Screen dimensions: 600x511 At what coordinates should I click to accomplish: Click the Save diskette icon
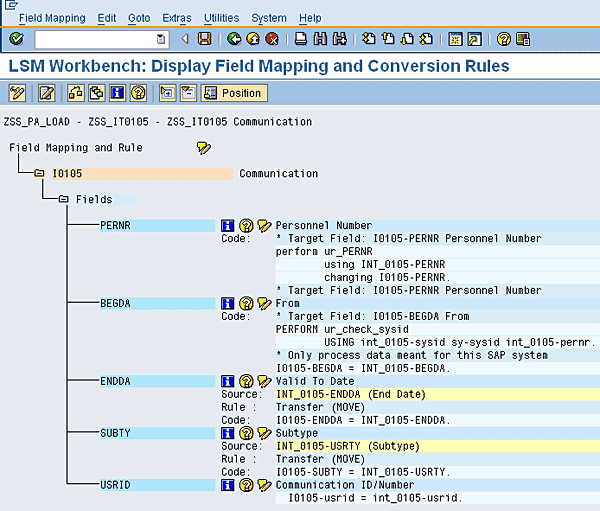[204, 39]
